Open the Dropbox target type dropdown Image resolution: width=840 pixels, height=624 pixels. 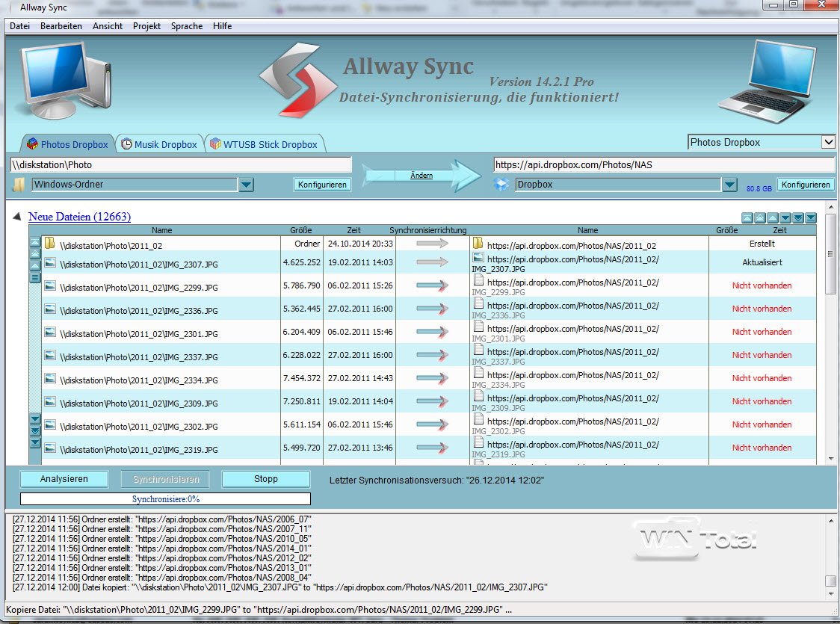[730, 185]
